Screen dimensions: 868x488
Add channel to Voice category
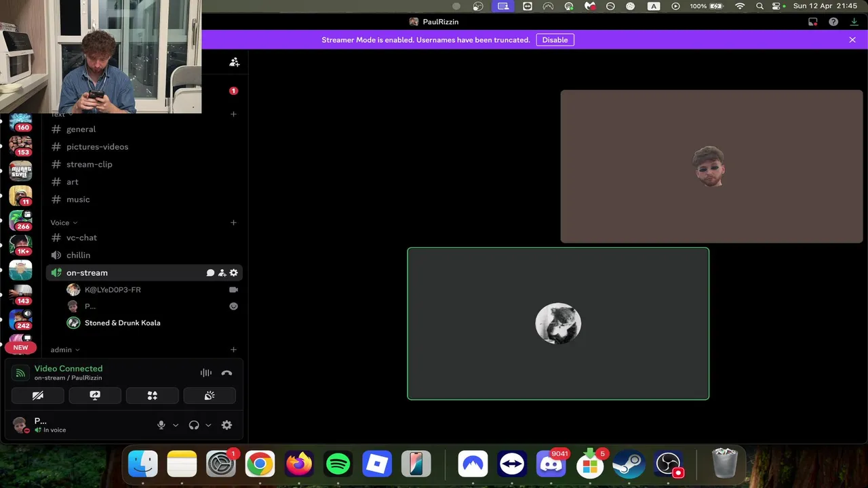[x=233, y=222]
